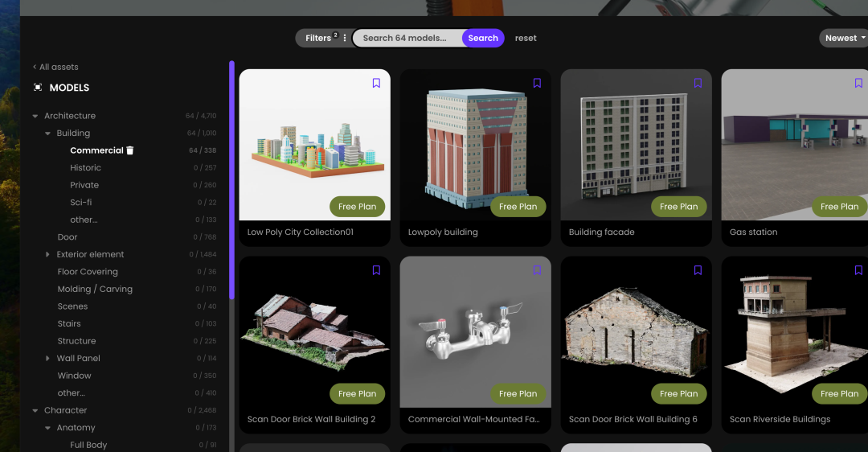The image size is (868, 452).
Task: Go back to All assets
Action: coord(55,67)
